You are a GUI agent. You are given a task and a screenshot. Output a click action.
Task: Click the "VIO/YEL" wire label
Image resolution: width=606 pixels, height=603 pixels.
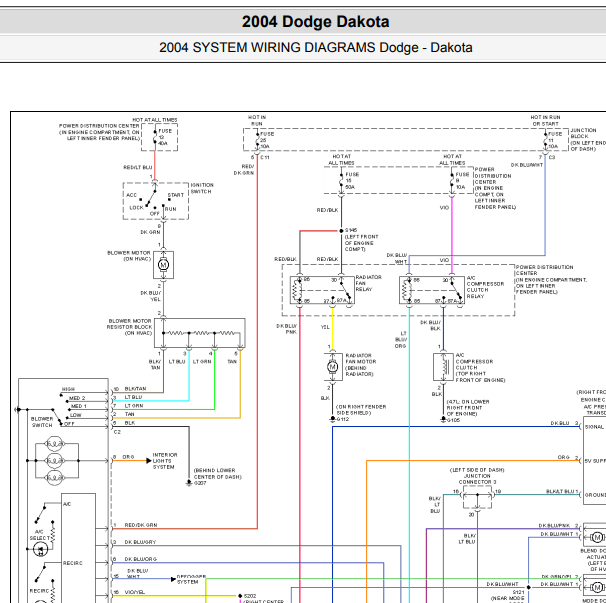click(134, 592)
